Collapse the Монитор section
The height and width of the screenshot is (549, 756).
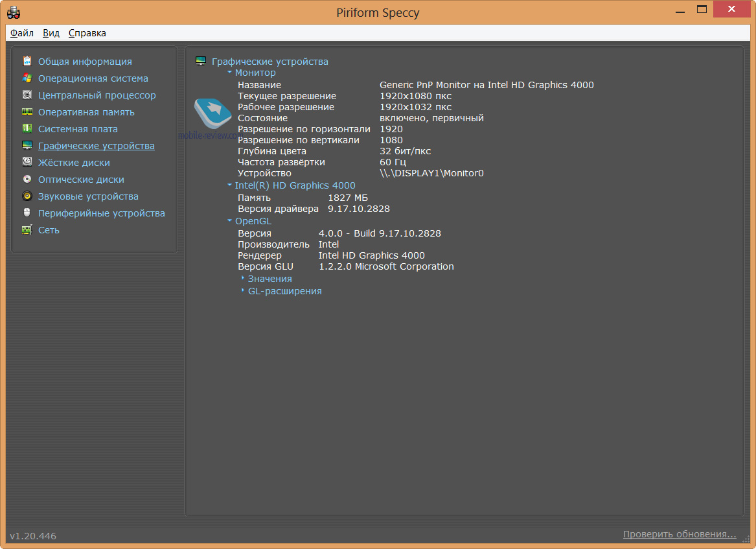[230, 73]
